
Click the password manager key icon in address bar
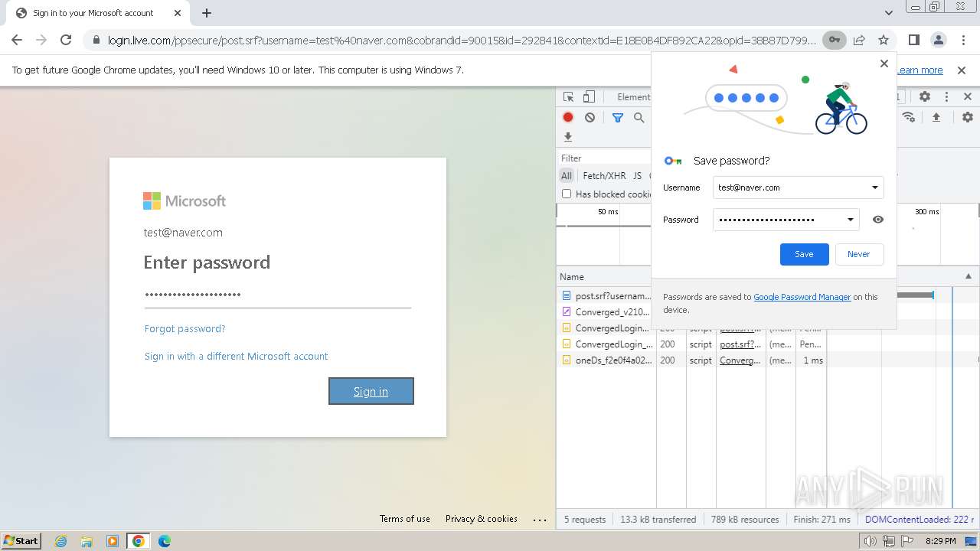[x=834, y=40]
